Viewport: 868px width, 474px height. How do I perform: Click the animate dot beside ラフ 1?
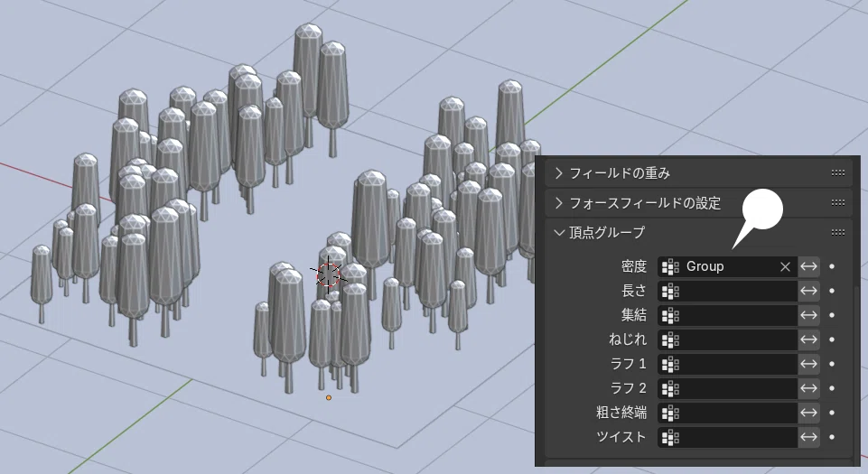(x=832, y=364)
